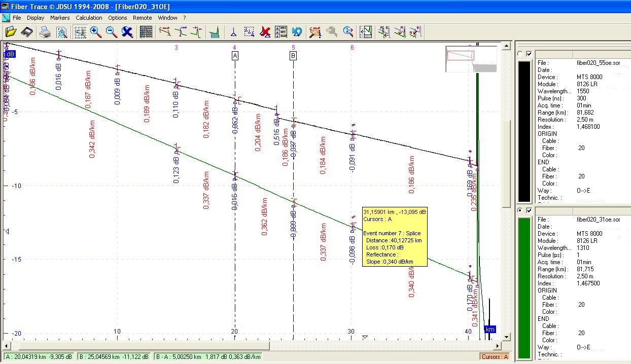Open the Calculation menu

[x=89, y=18]
